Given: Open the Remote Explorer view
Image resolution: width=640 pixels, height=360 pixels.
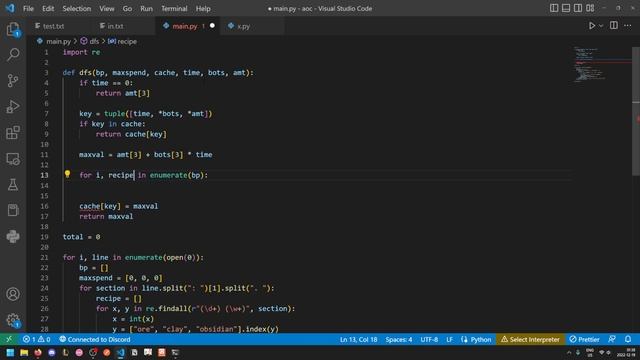Looking at the screenshot, I should pyautogui.click(x=13, y=159).
